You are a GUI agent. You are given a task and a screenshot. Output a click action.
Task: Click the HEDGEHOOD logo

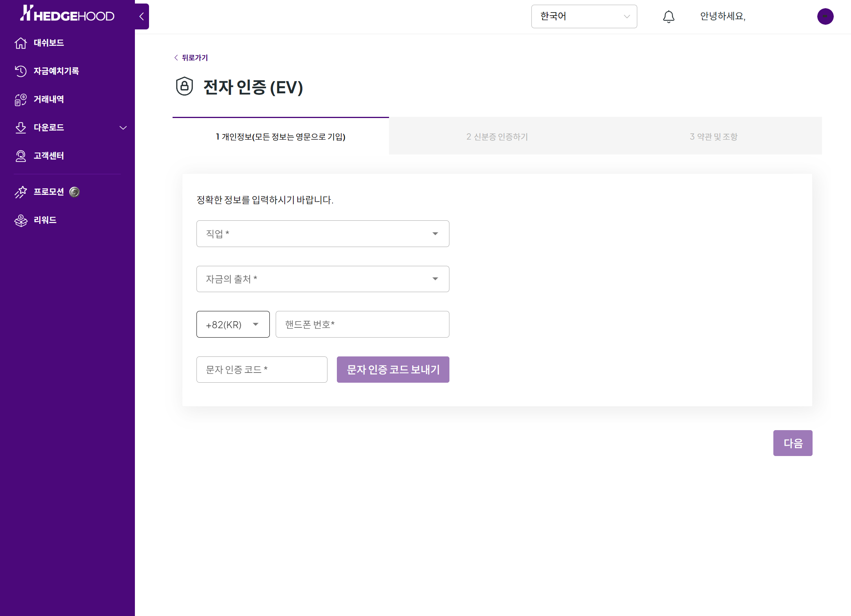point(67,14)
